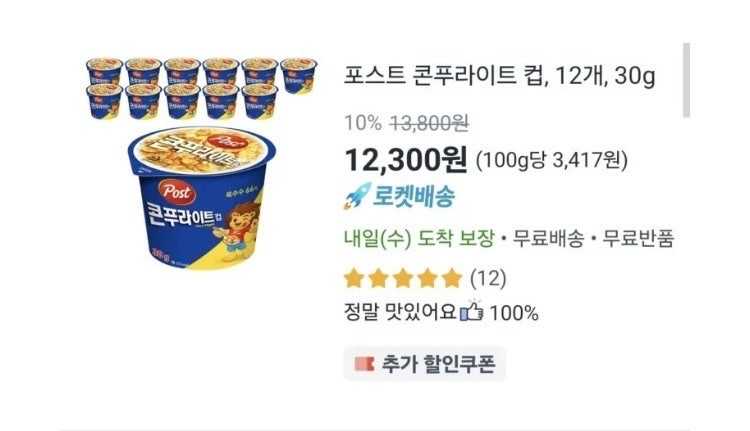Viewport: 750px width, 431px height.
Task: Click the 12,300원 sale price
Action: 406,160
